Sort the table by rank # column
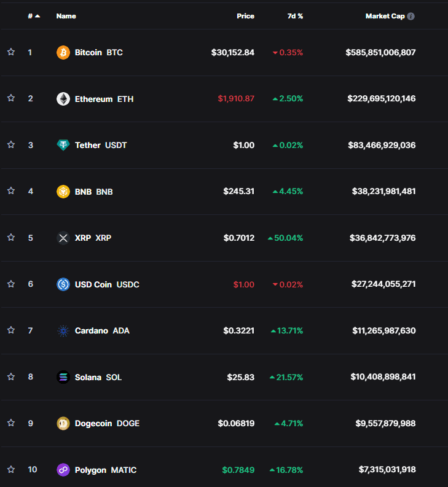This screenshot has height=487, width=448. point(30,16)
